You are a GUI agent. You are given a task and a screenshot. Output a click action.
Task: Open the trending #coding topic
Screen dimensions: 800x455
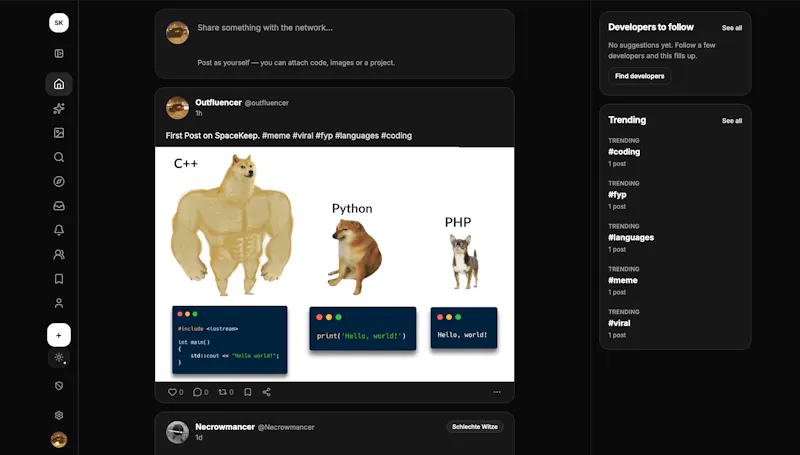click(624, 151)
